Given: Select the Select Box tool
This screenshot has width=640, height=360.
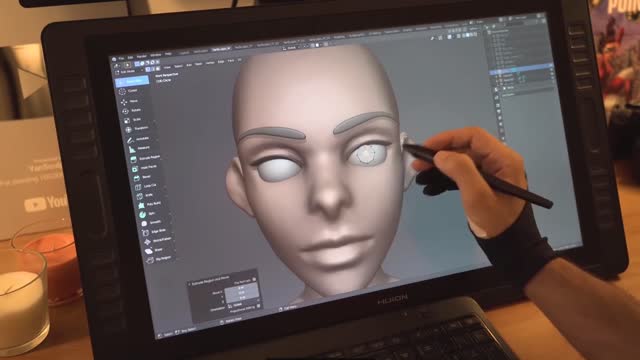Looking at the screenshot, I should point(132,81).
